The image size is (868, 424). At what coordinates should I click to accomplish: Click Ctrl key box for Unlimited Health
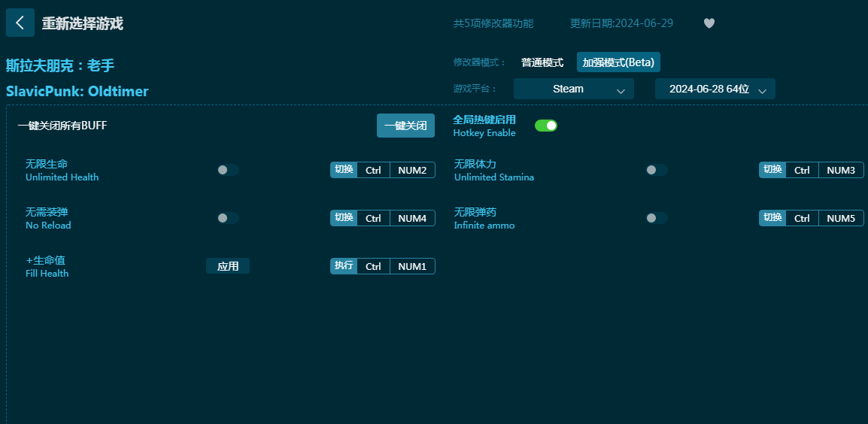(373, 170)
